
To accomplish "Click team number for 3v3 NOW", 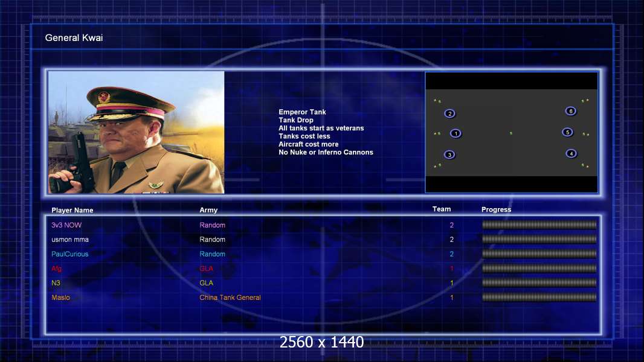I will 452,225.
